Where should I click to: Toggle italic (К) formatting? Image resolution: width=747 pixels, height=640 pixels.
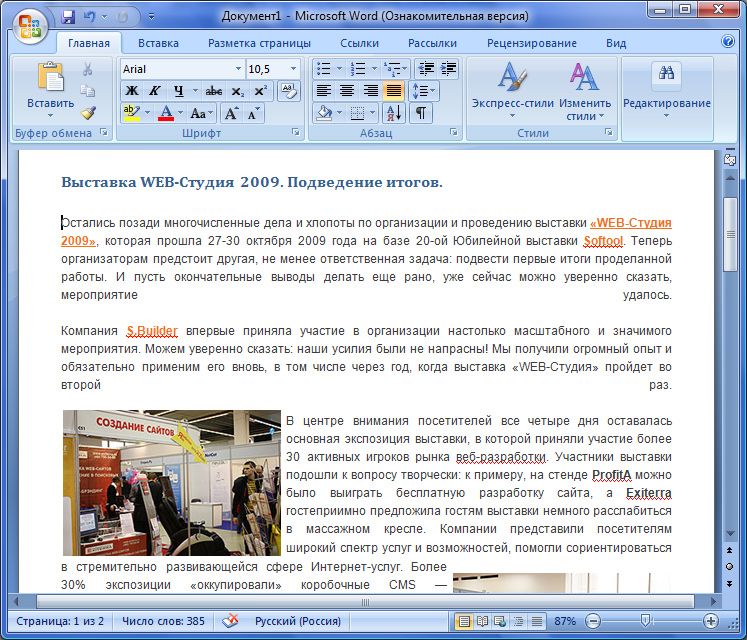(154, 91)
